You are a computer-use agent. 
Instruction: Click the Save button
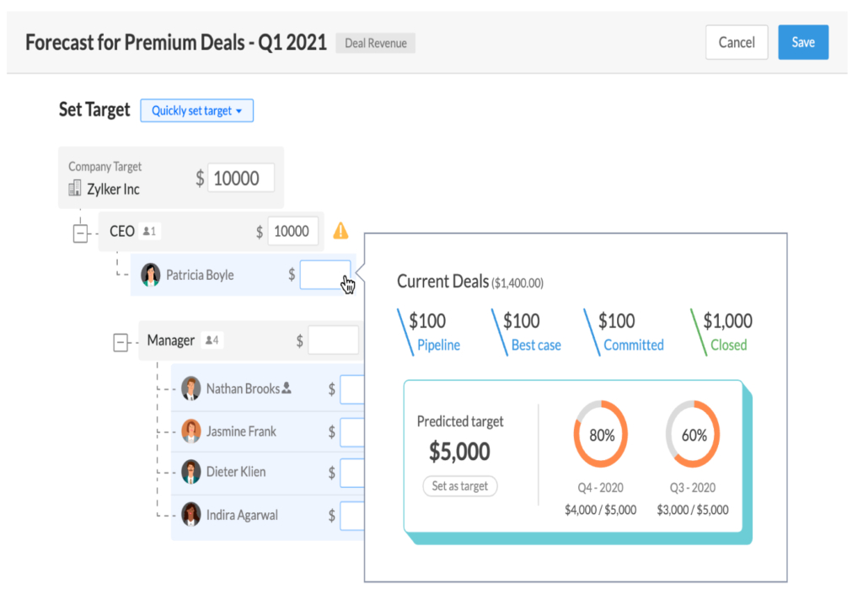pos(802,42)
